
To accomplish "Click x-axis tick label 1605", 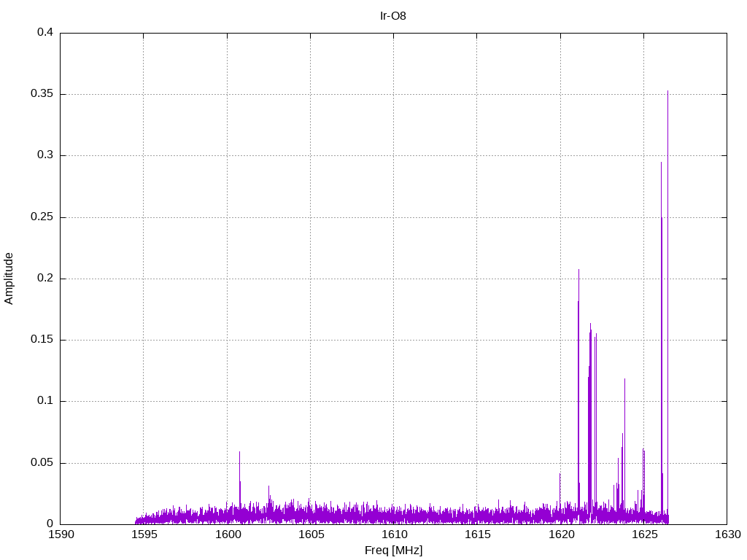I will (311, 534).
